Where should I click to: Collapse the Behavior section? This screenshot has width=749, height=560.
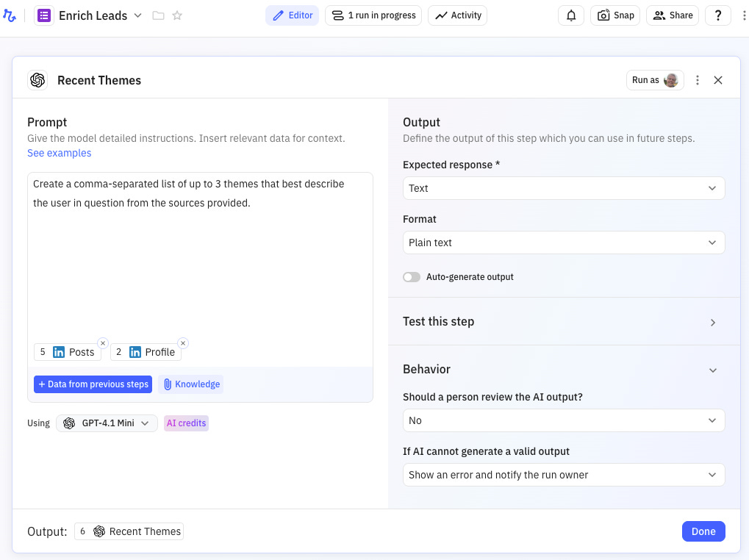point(712,370)
